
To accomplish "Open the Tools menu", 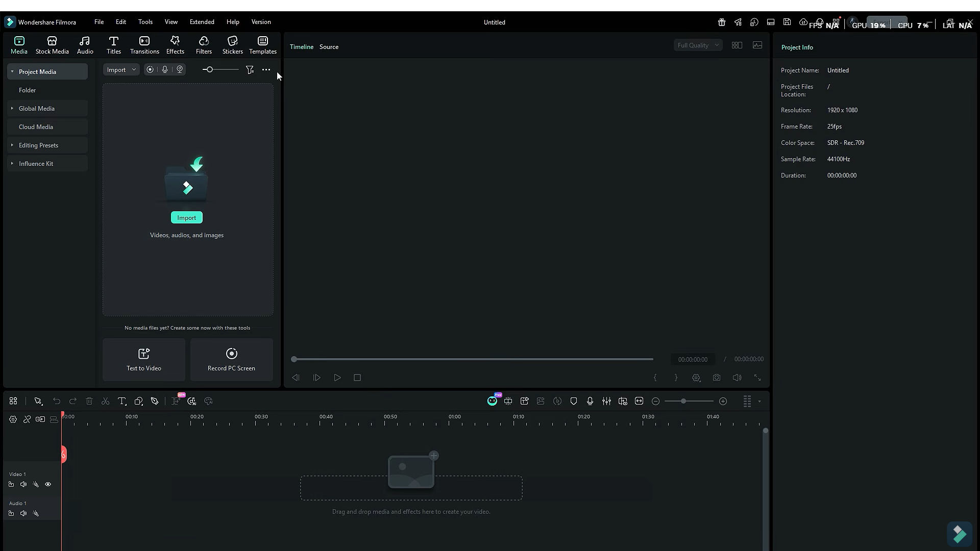I will (x=145, y=22).
